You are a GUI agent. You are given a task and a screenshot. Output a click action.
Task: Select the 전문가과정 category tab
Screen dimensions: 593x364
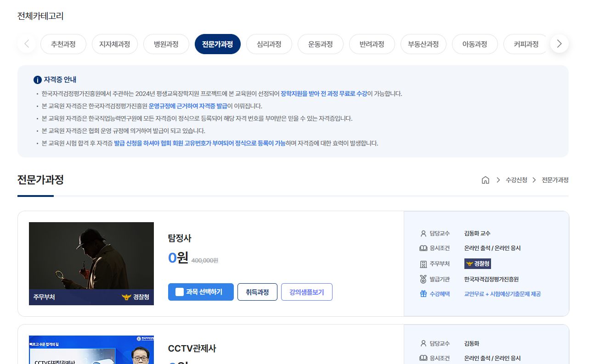[217, 44]
